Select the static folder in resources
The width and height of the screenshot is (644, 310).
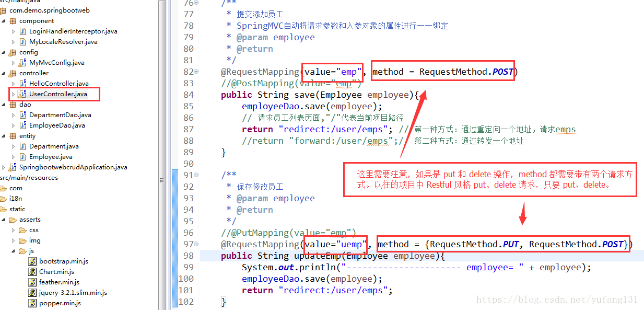(x=17, y=209)
